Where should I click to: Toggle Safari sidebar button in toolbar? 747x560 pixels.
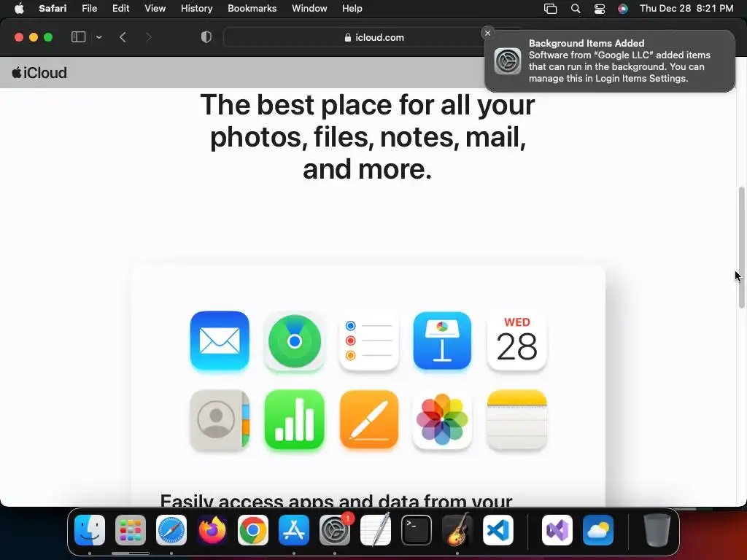point(78,37)
